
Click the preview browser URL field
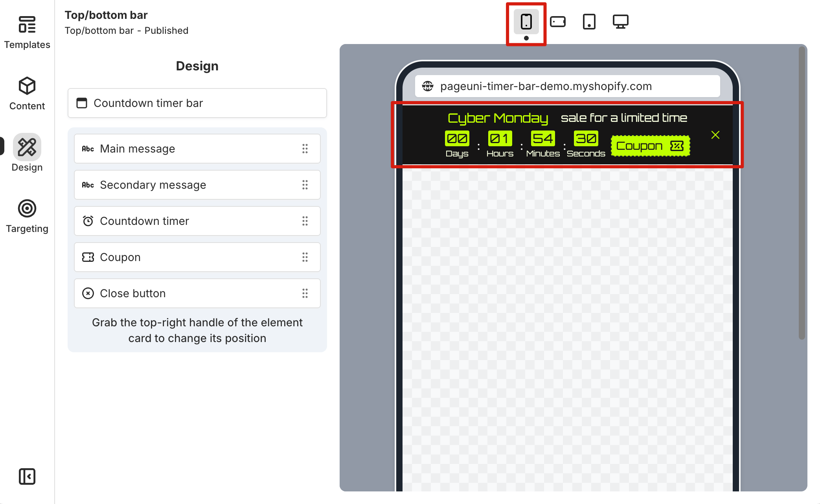[x=568, y=86]
